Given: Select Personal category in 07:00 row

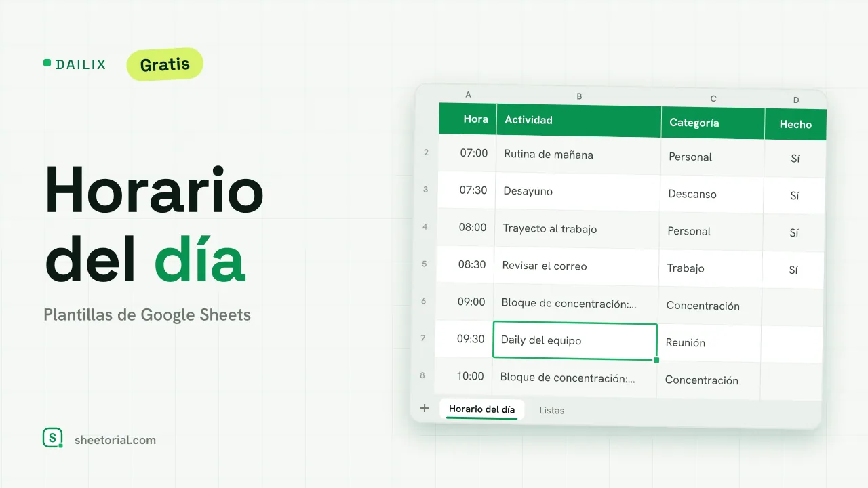Looking at the screenshot, I should (x=712, y=157).
